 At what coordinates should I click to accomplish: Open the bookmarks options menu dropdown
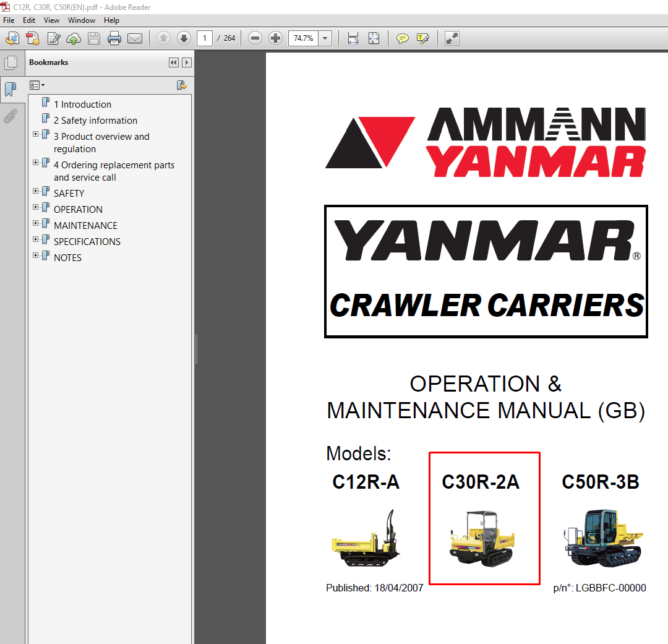37,85
